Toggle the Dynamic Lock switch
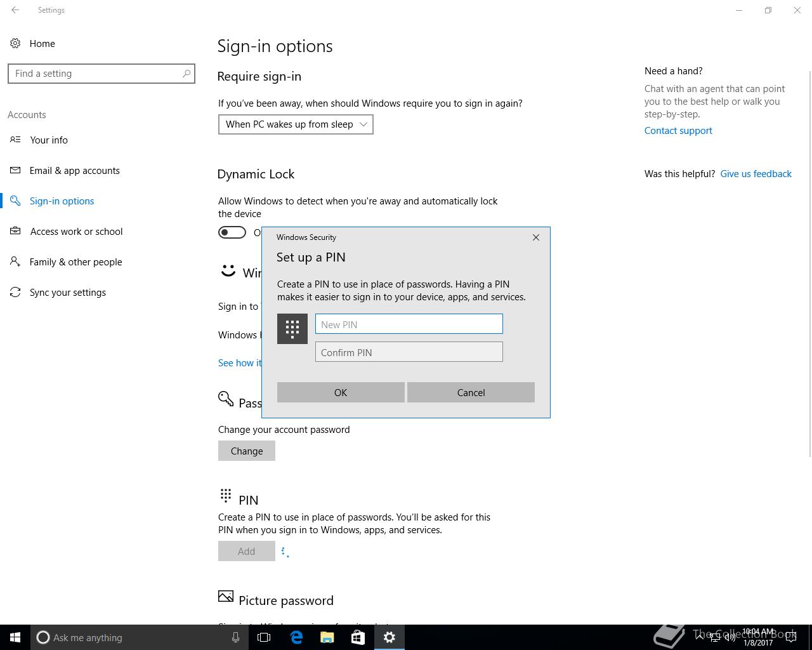812x650 pixels. (x=232, y=232)
